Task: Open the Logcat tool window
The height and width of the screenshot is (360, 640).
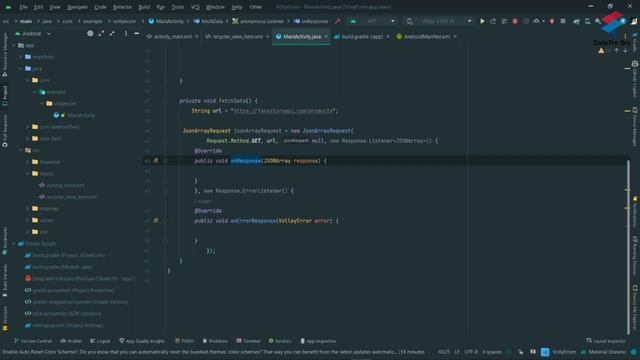Action: point(100,341)
